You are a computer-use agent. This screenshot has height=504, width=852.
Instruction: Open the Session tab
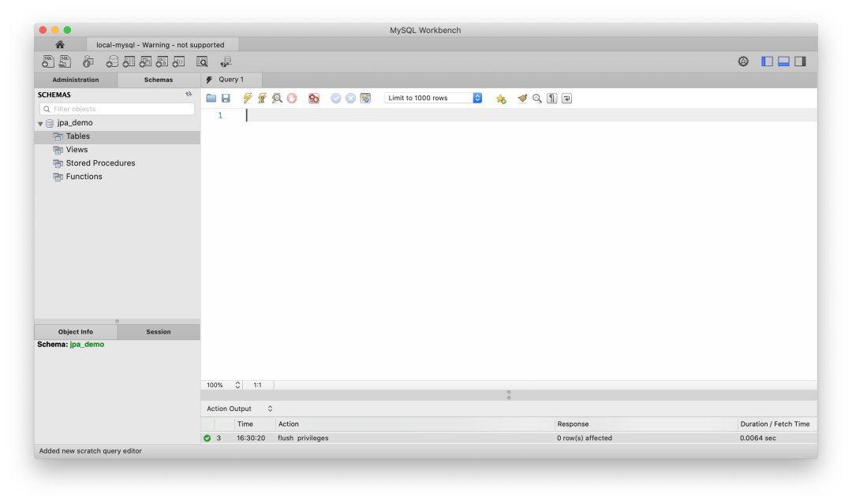coord(158,332)
